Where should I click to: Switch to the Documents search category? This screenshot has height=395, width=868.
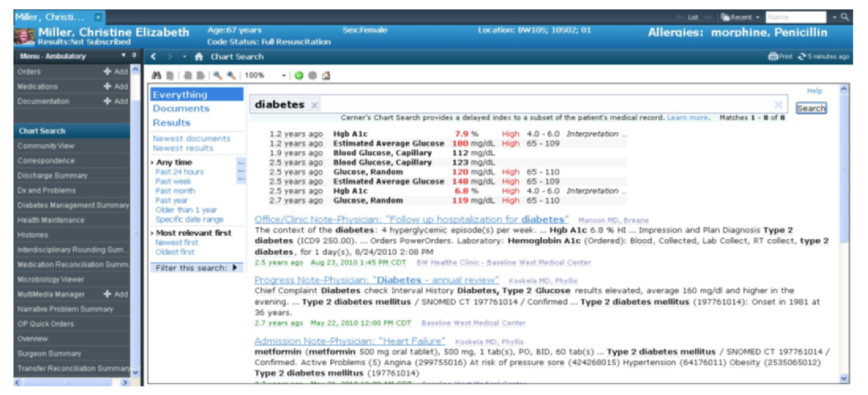[x=180, y=108]
